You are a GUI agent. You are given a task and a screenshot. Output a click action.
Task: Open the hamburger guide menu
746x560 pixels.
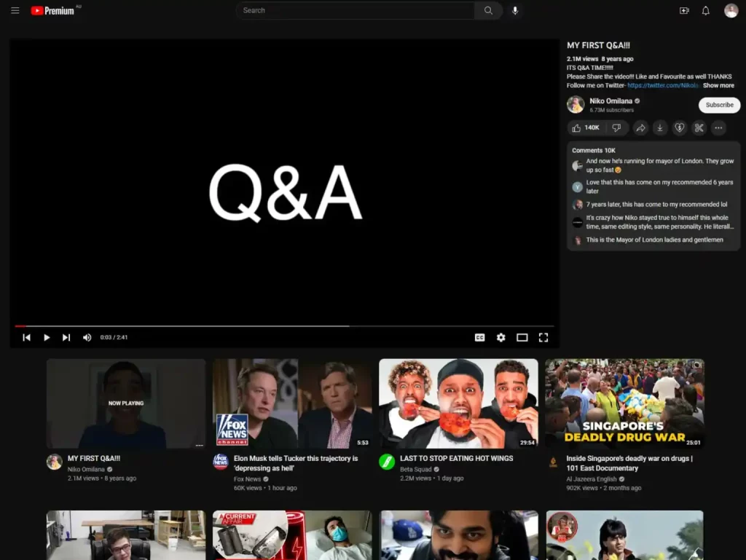(15, 10)
